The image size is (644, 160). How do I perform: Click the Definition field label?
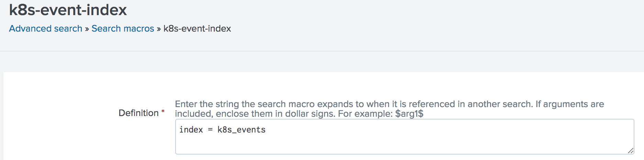[x=138, y=113]
